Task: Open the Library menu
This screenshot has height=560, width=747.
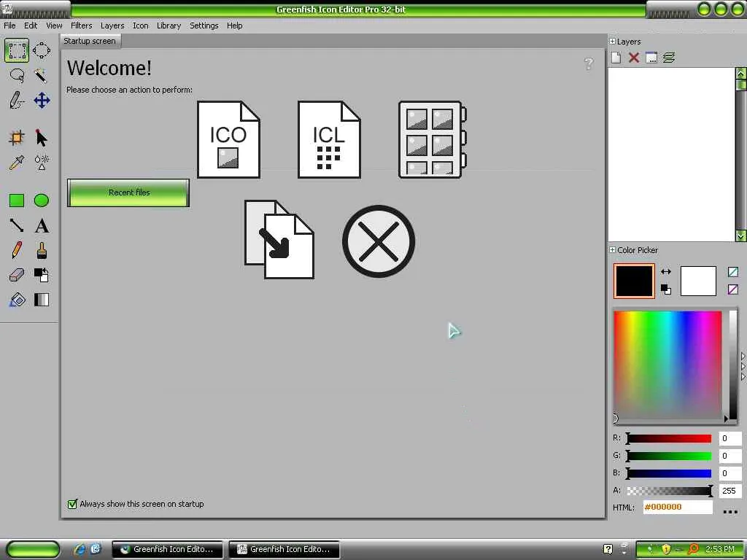Action: [x=169, y=26]
